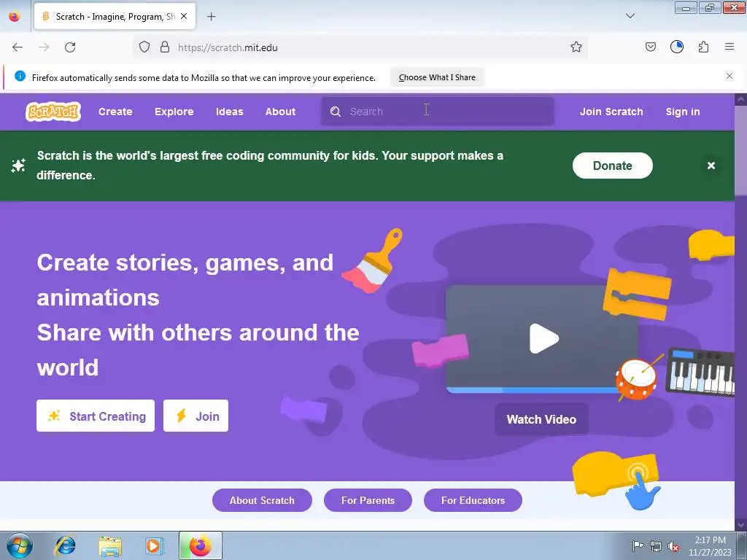Open the Ideas menu item
Viewport: 747px width, 560px height.
[x=230, y=112]
